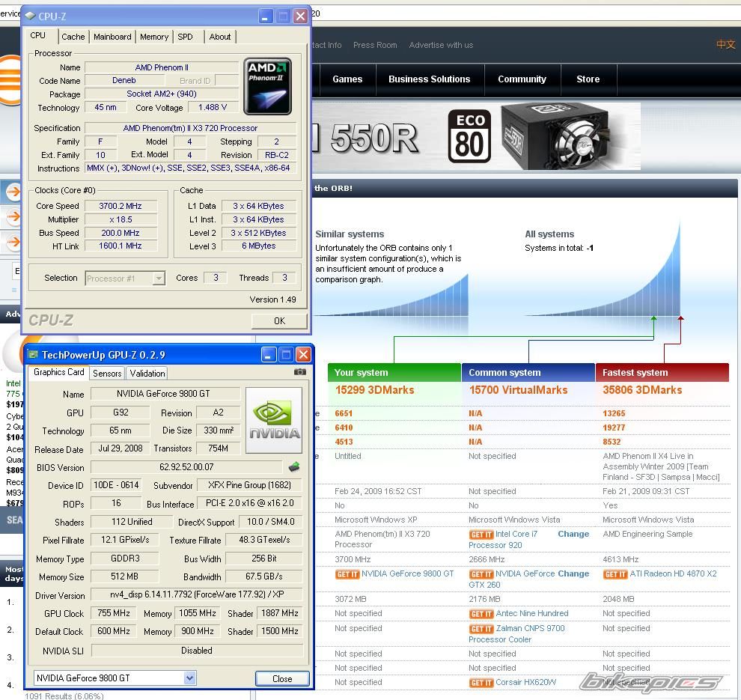Open the NVIDIA GeForce 9800 GT webpage link
This screenshot has width=741, height=700.
[x=408, y=573]
